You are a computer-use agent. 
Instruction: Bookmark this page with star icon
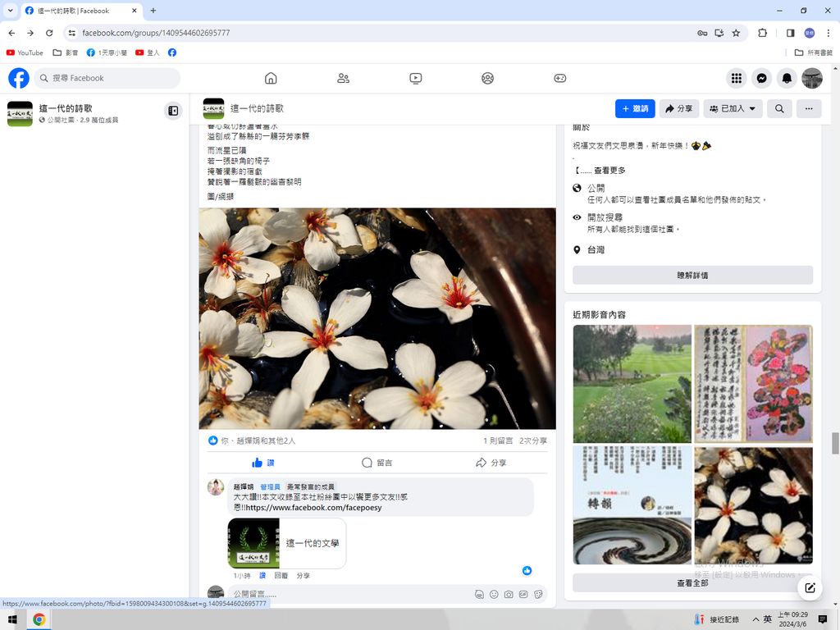tap(736, 33)
